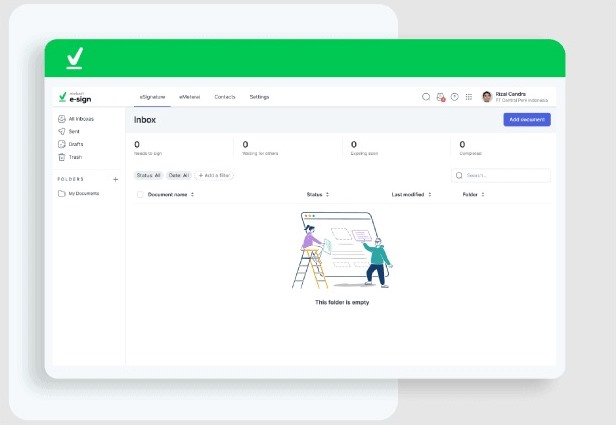Switch to the eMeterai tab
This screenshot has width=616, height=425.
pos(190,97)
